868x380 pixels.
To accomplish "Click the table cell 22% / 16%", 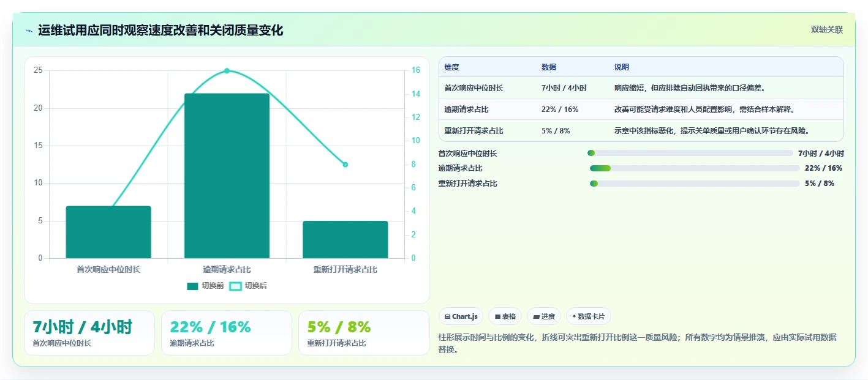I will coord(560,110).
